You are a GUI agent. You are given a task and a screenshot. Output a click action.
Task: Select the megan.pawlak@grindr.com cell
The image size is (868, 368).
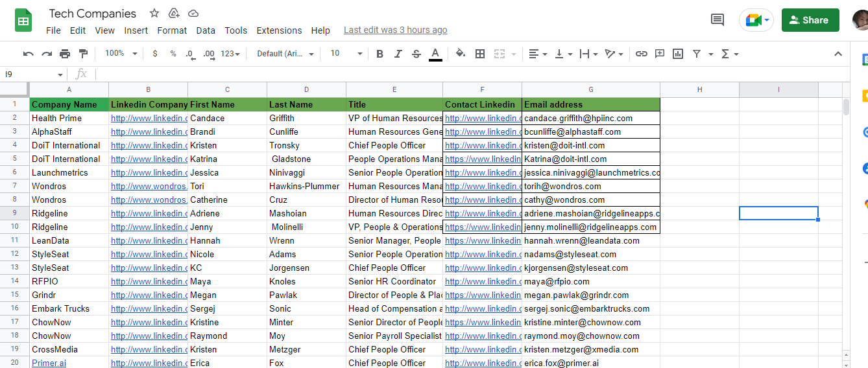[x=591, y=295]
